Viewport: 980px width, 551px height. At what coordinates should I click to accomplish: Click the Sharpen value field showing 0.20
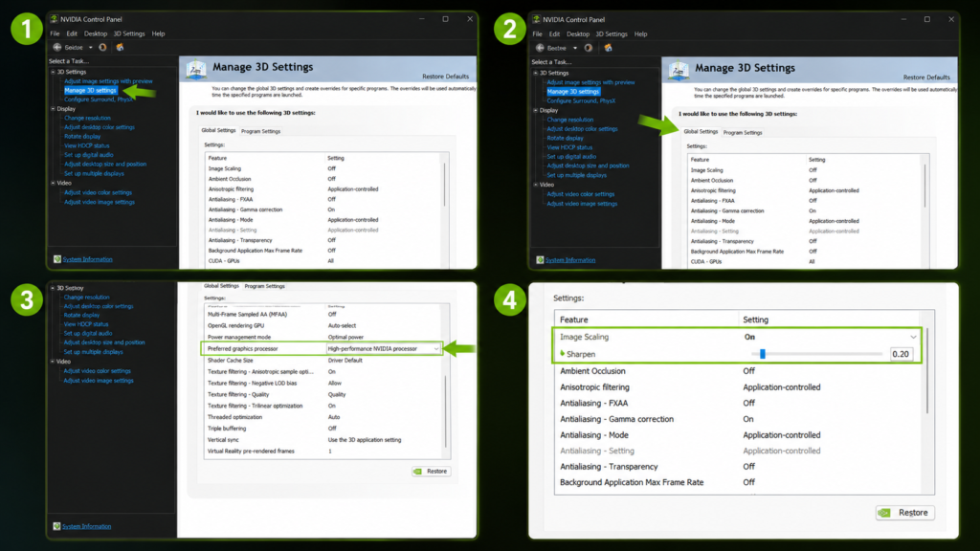(901, 354)
